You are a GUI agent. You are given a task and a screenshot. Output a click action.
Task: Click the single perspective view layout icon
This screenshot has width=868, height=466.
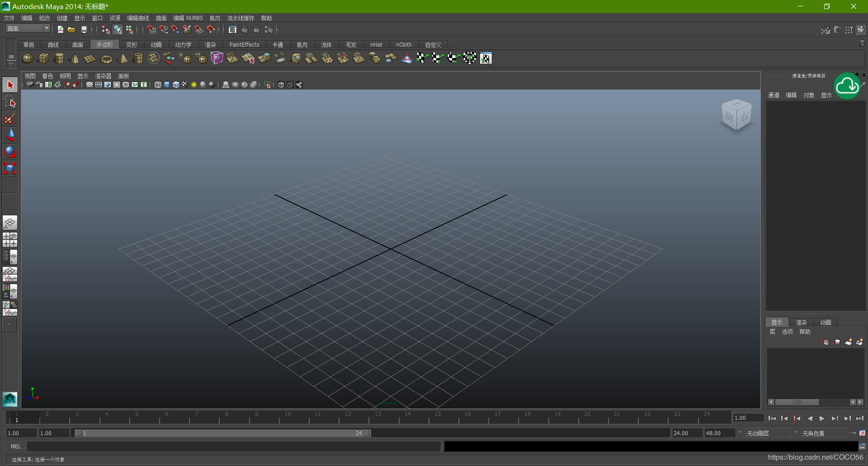[x=10, y=223]
